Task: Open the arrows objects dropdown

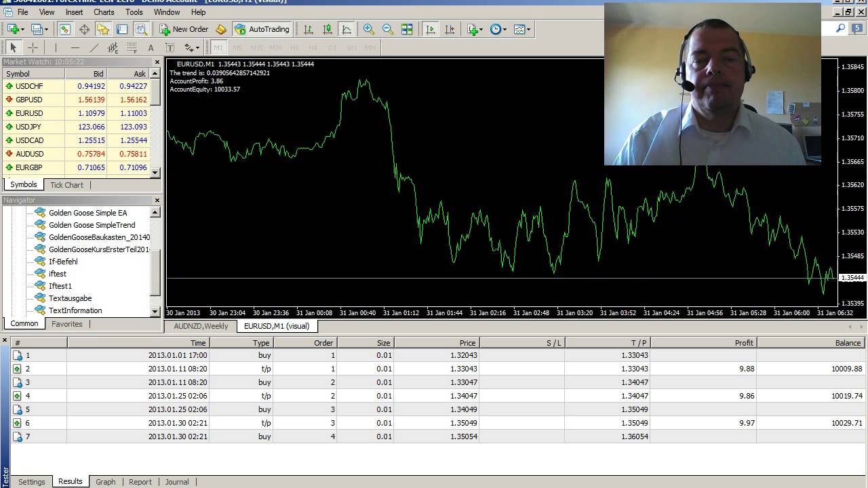Action: point(192,47)
